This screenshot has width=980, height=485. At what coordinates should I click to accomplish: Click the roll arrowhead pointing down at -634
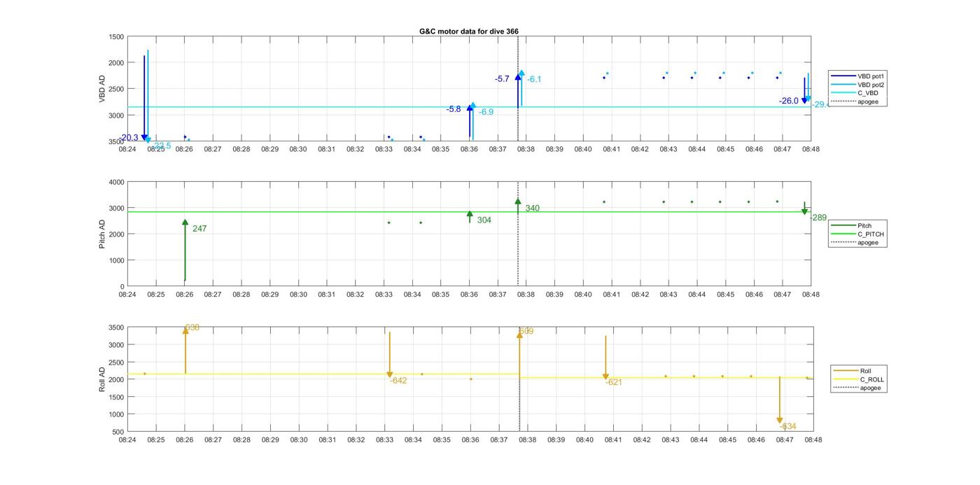[x=780, y=421]
